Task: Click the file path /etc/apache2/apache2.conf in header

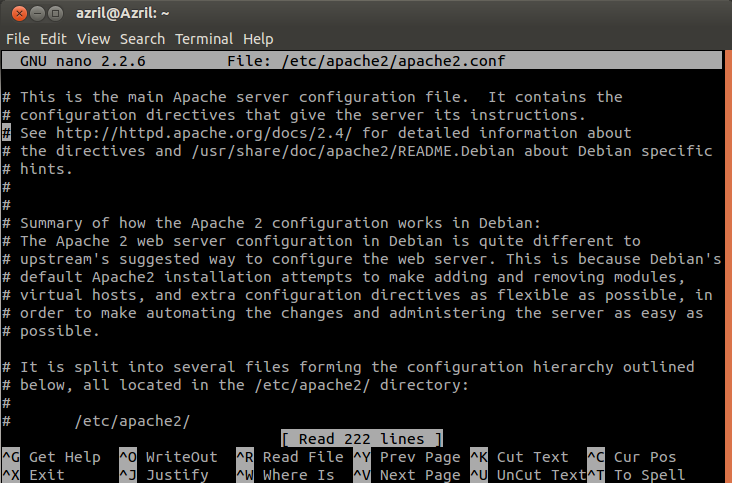Action: (x=394, y=61)
